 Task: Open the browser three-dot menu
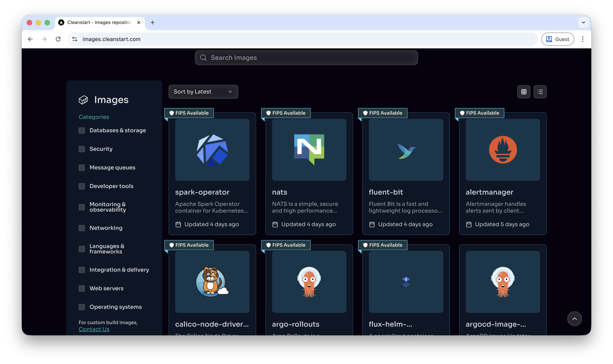click(x=583, y=39)
